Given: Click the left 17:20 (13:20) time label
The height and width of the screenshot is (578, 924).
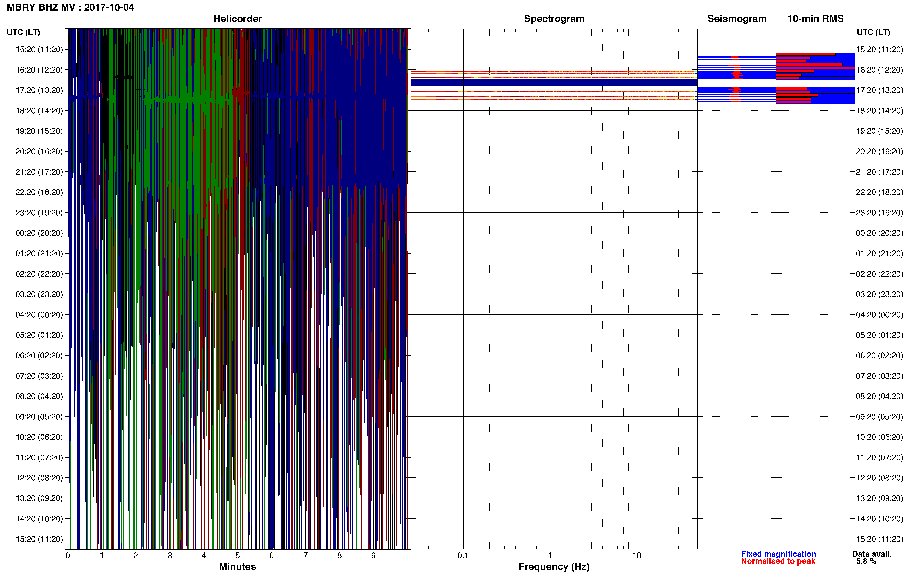Looking at the screenshot, I should click(39, 90).
